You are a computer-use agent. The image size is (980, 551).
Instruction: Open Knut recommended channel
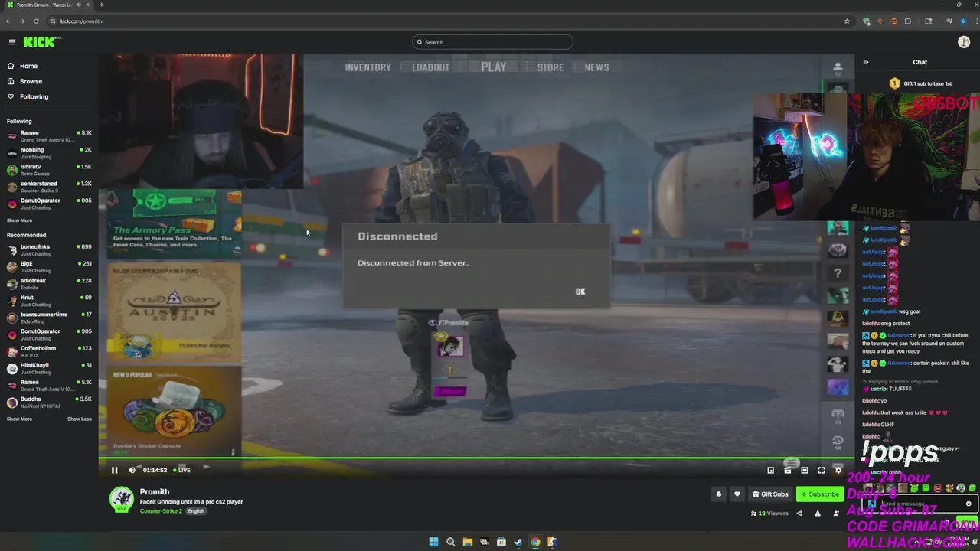tap(49, 301)
